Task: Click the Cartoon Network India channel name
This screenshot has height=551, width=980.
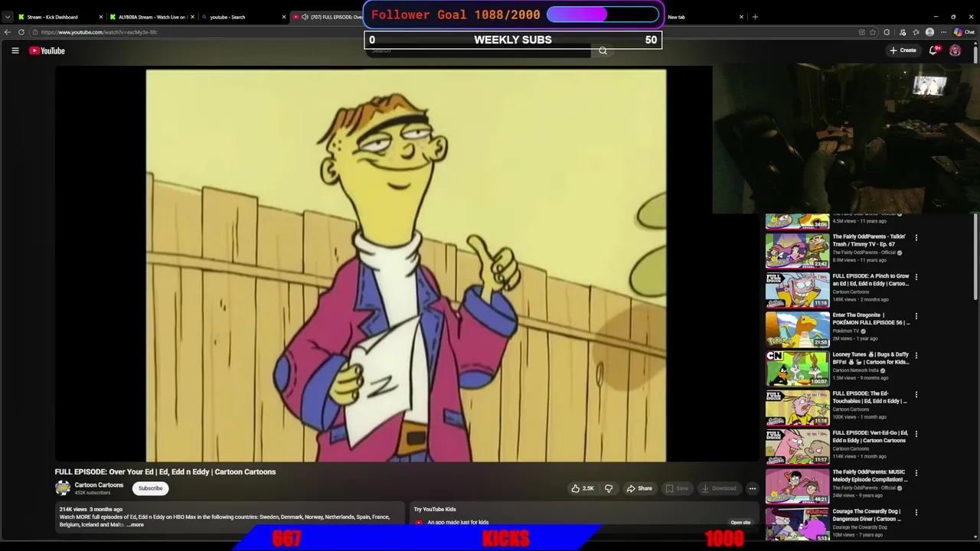Action: tap(856, 370)
